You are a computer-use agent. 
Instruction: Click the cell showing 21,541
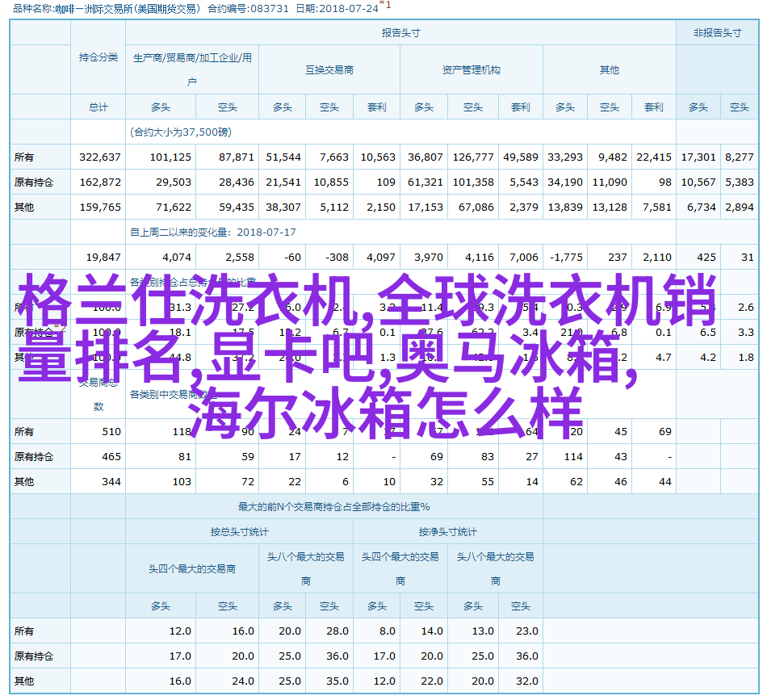pyautogui.click(x=283, y=182)
